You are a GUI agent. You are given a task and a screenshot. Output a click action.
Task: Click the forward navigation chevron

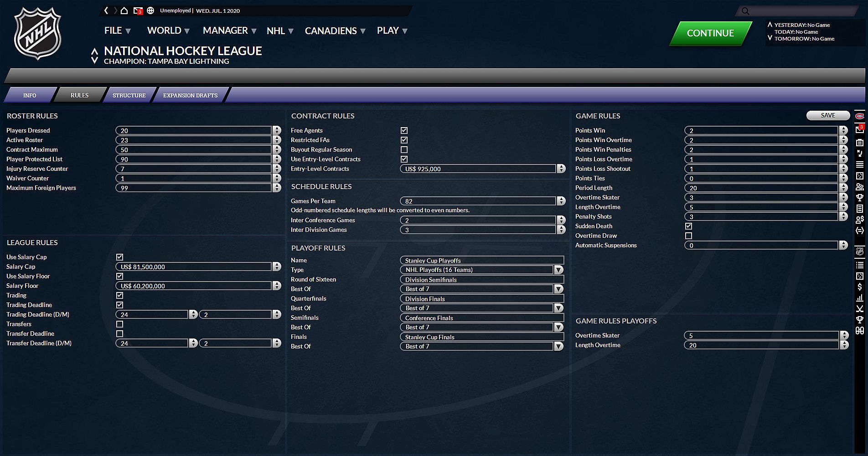point(115,10)
